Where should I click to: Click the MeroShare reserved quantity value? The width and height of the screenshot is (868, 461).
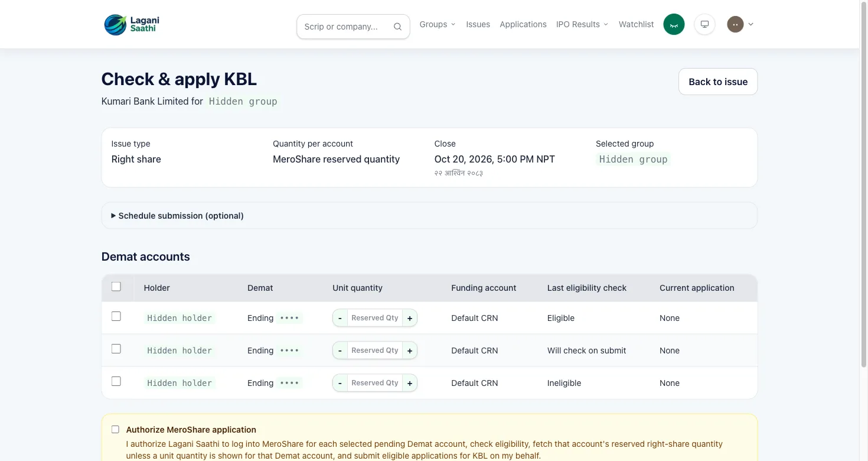[x=337, y=159]
